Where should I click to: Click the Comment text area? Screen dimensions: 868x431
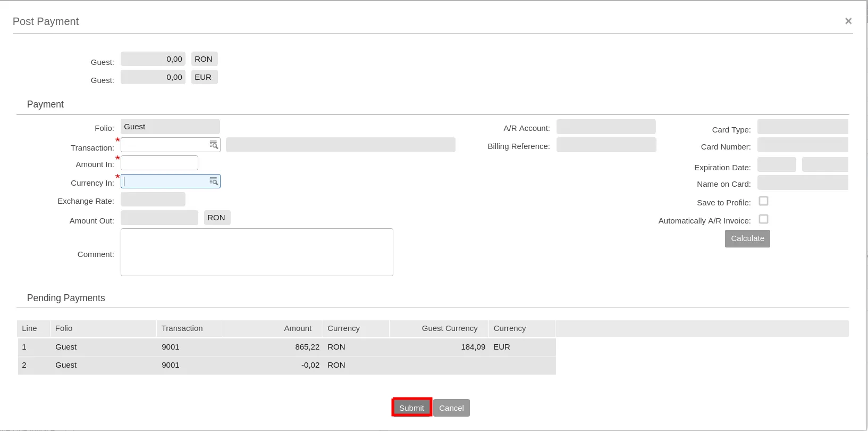coord(257,252)
